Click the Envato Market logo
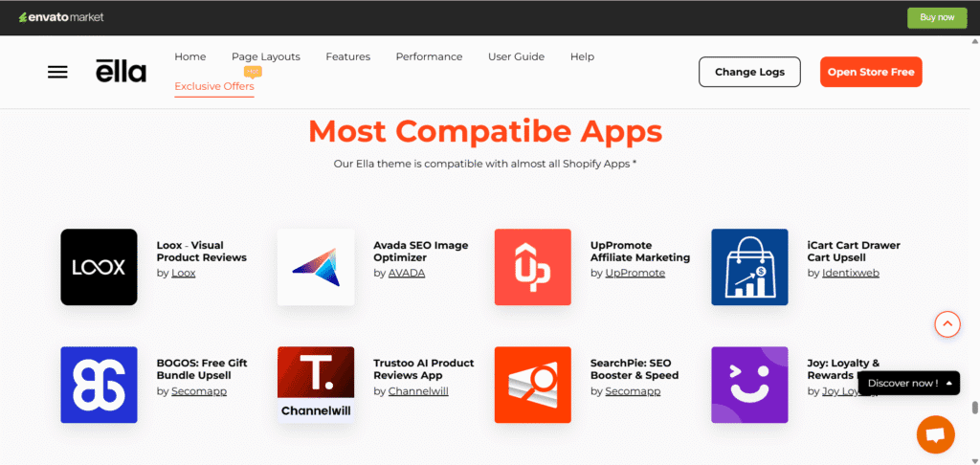The height and width of the screenshot is (465, 980). pos(61,17)
